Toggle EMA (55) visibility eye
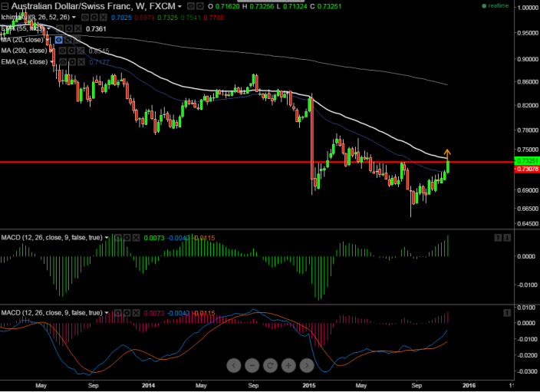The image size is (540, 392). click(x=60, y=29)
